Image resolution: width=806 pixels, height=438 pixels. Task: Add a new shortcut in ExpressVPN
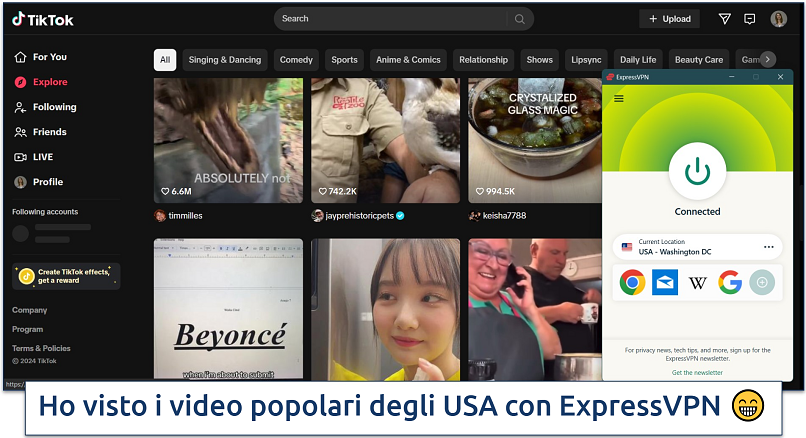(x=762, y=282)
